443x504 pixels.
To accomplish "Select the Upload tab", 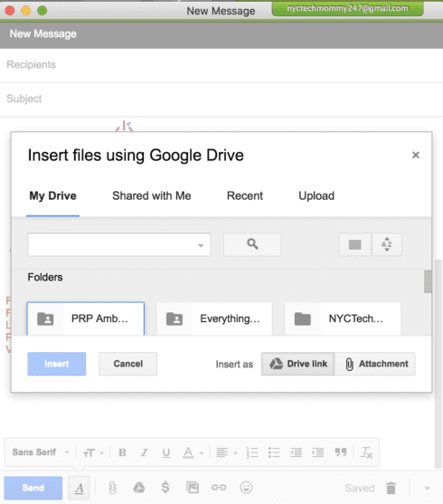I will (x=316, y=195).
